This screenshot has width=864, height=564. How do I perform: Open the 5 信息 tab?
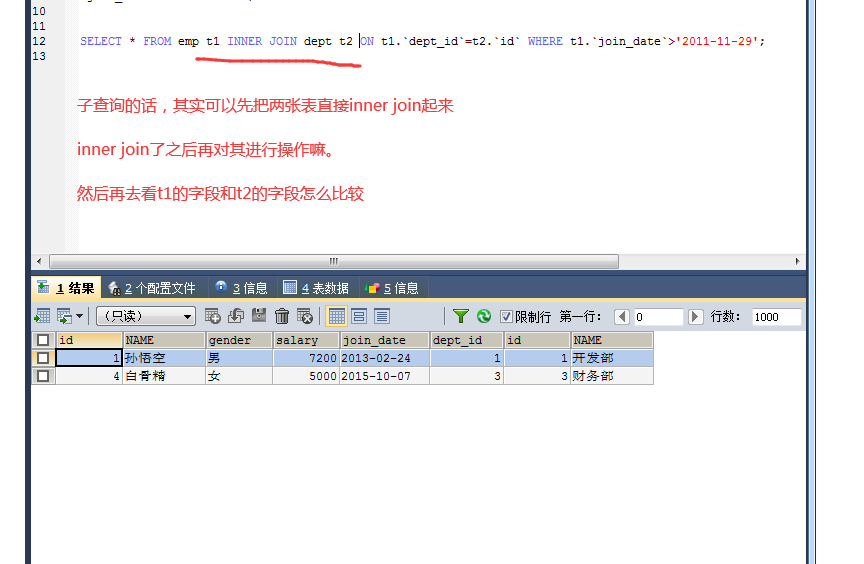tap(392, 288)
